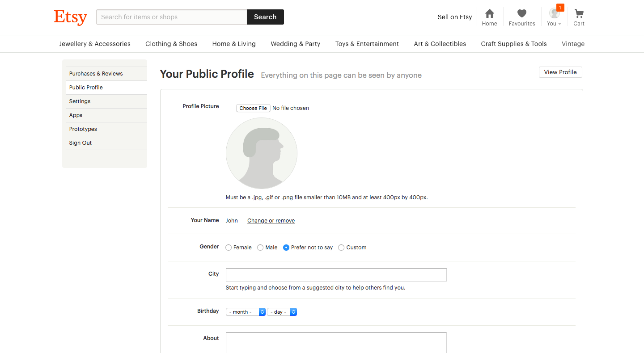This screenshot has height=353, width=644.
Task: Switch to the Settings section in the sidebar
Action: 80,101
